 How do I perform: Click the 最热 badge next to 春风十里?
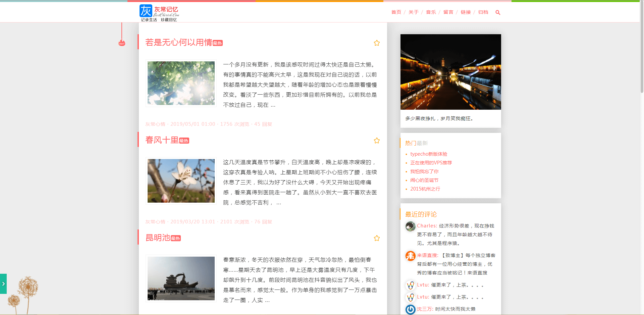184,141
